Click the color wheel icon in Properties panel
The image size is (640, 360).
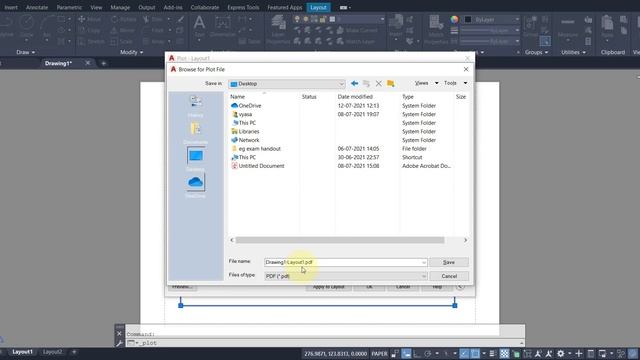point(454,19)
